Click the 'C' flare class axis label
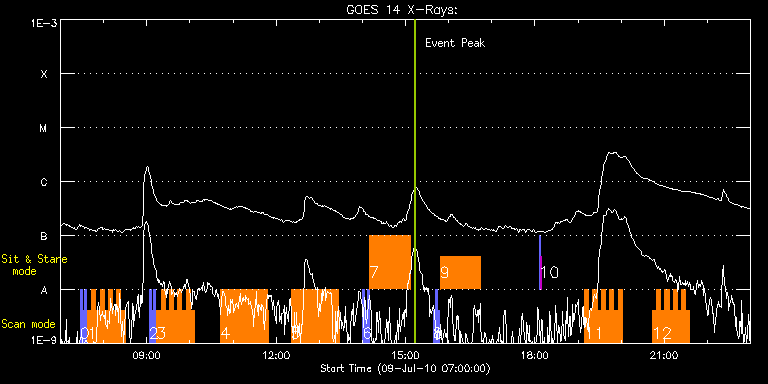This screenshot has width=768, height=384. pos(44,182)
